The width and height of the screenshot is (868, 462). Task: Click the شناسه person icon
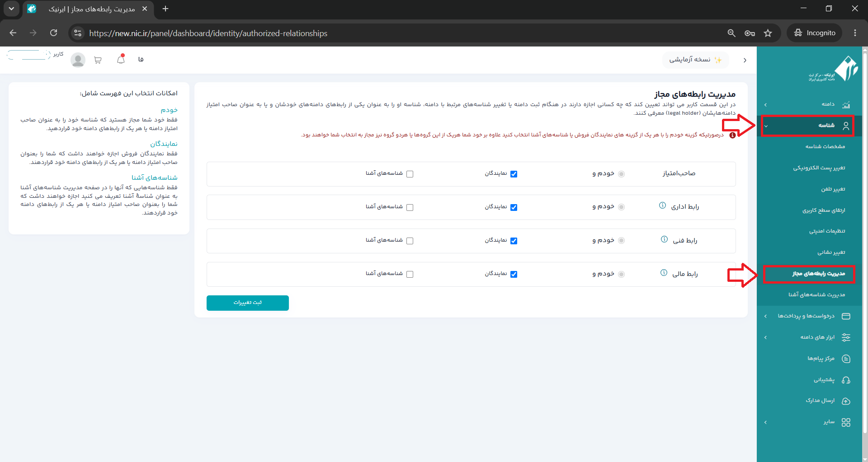846,126
